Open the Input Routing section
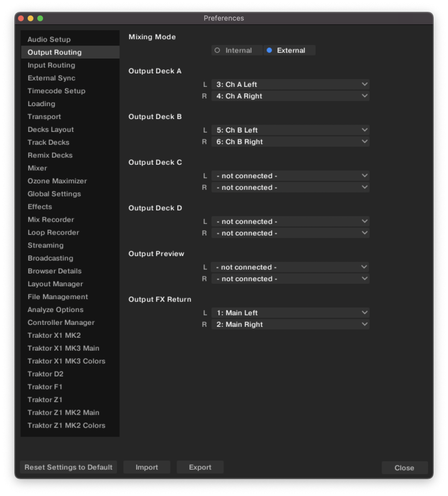This screenshot has width=448, height=496. coord(51,65)
